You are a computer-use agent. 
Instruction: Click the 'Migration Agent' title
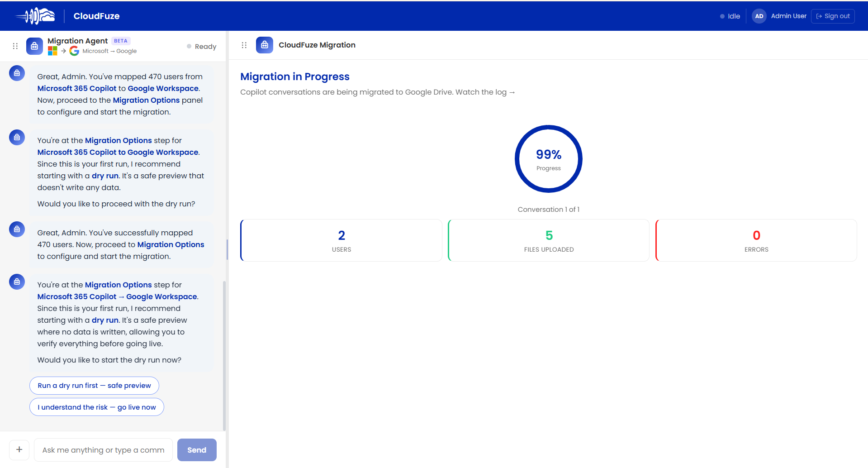[77, 41]
